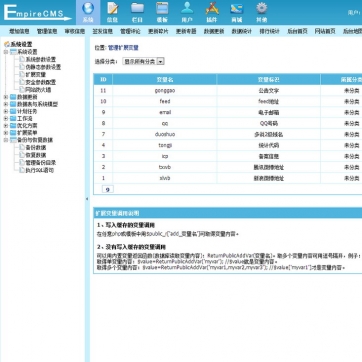Click page icon beside 扩展变量
The height and width of the screenshot is (362, 362).
click(22, 74)
